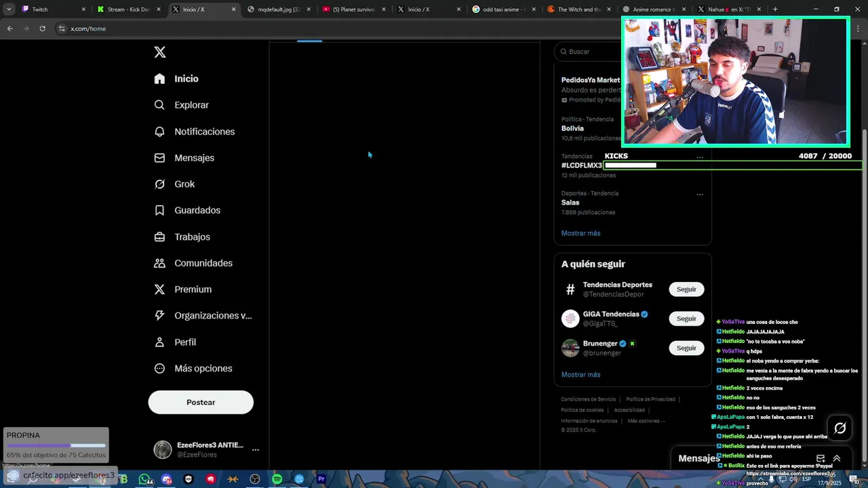Click the Brunenger avatar
This screenshot has width=868, height=488.
point(570,348)
